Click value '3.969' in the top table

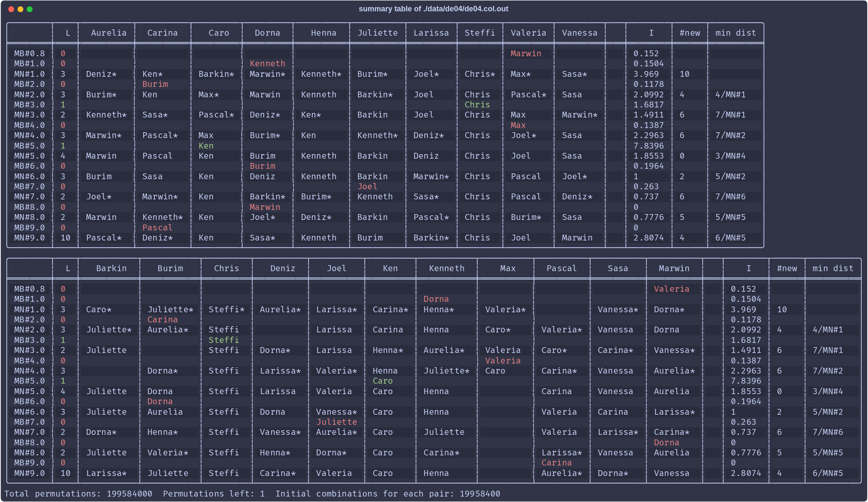[x=646, y=74]
